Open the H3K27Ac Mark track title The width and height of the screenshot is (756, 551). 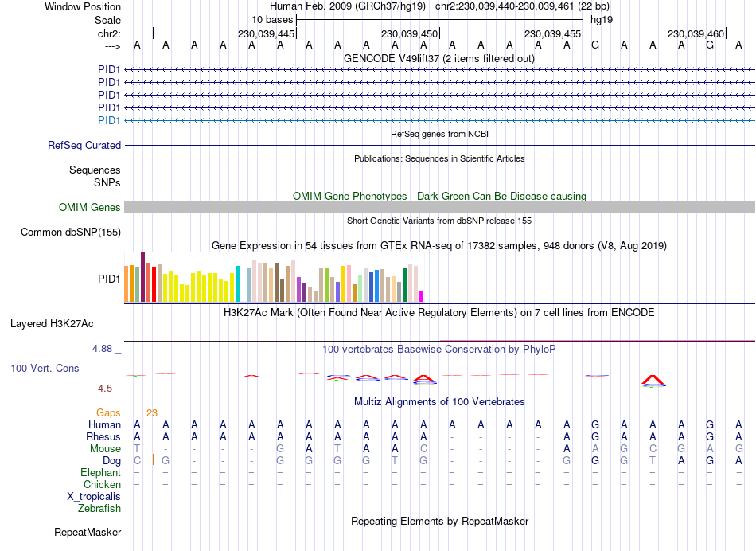tap(438, 312)
